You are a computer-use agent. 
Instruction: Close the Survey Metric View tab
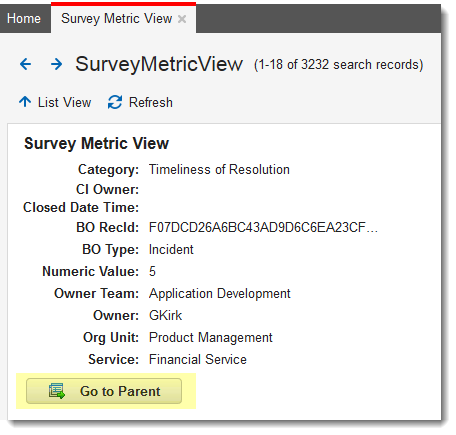(x=182, y=19)
